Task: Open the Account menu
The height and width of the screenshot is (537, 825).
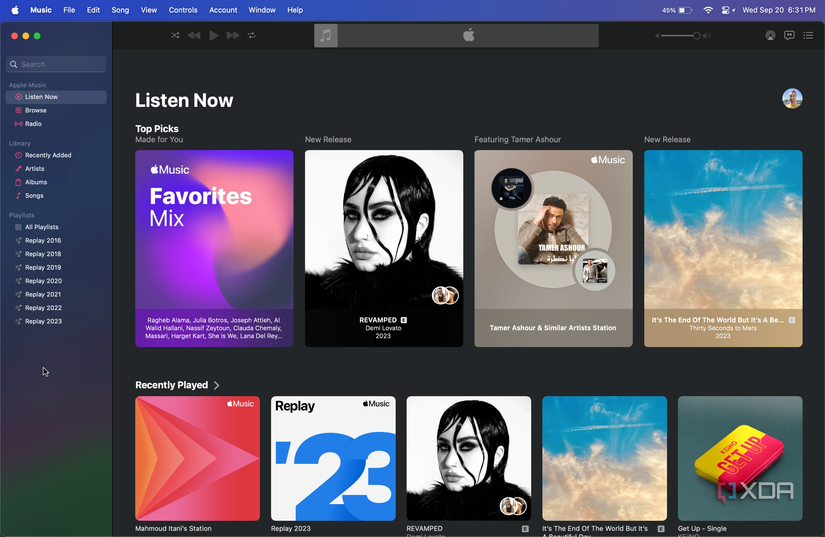Action: [223, 10]
